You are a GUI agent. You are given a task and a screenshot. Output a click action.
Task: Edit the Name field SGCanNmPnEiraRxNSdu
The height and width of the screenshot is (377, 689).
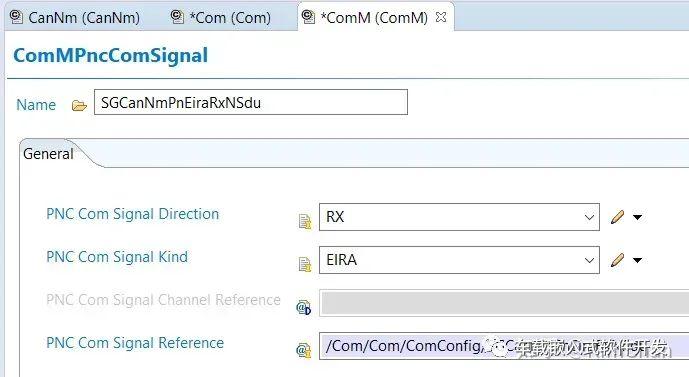point(251,102)
